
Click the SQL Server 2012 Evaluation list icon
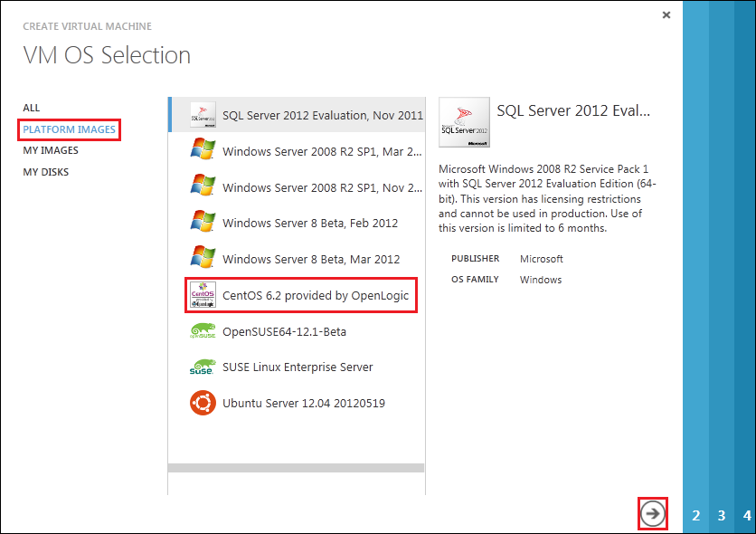(203, 115)
